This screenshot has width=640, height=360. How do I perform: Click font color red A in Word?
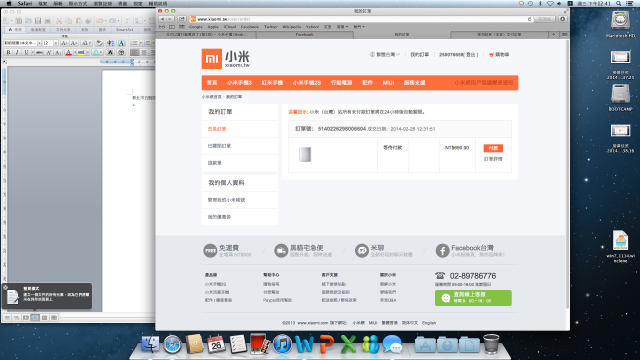[x=69, y=52]
